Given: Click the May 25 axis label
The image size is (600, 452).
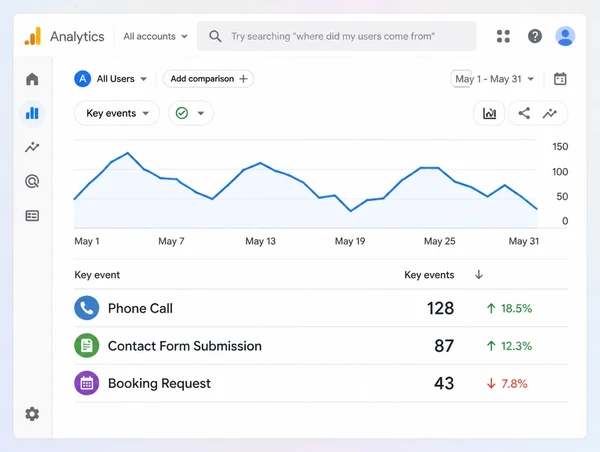Looking at the screenshot, I should [x=440, y=241].
